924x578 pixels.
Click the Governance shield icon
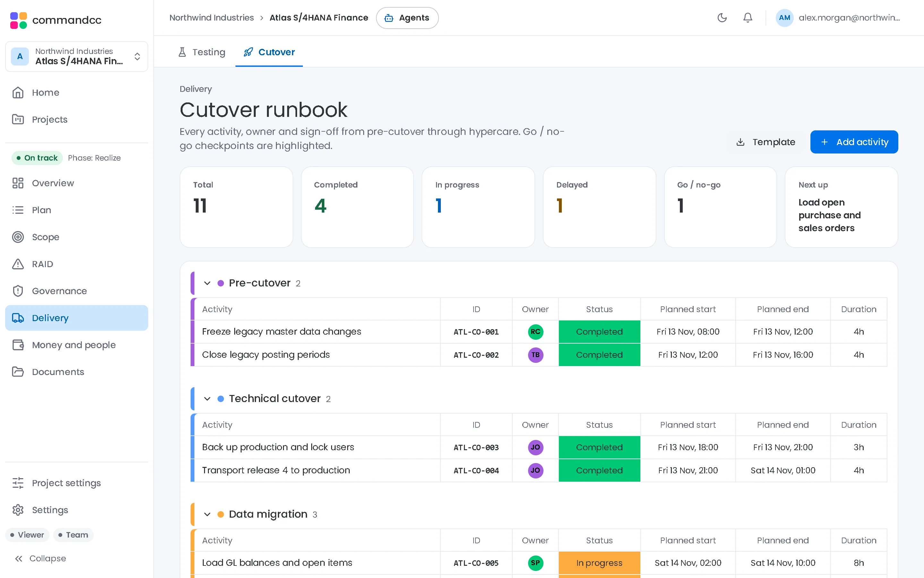pyautogui.click(x=18, y=291)
